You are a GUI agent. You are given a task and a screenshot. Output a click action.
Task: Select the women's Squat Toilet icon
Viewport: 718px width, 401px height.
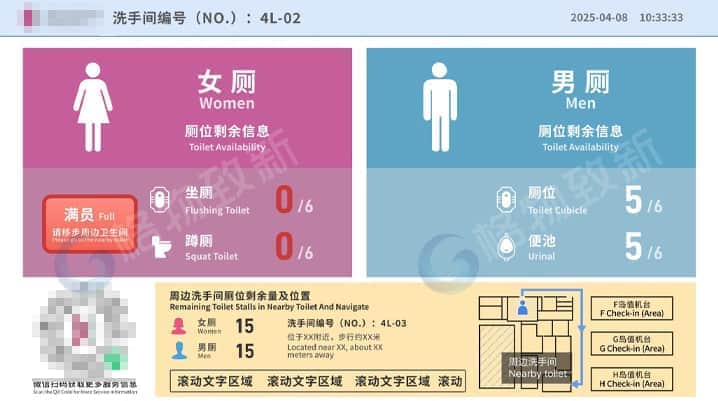pos(160,245)
